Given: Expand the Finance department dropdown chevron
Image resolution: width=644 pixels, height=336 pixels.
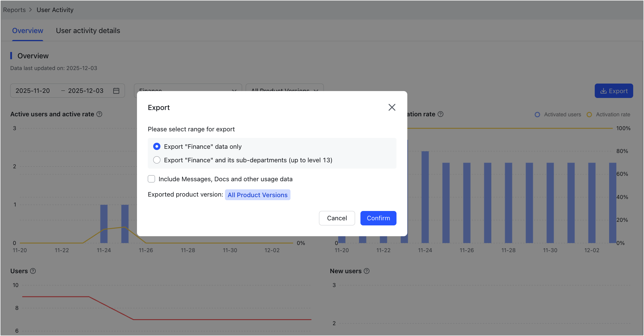Looking at the screenshot, I should coord(234,90).
